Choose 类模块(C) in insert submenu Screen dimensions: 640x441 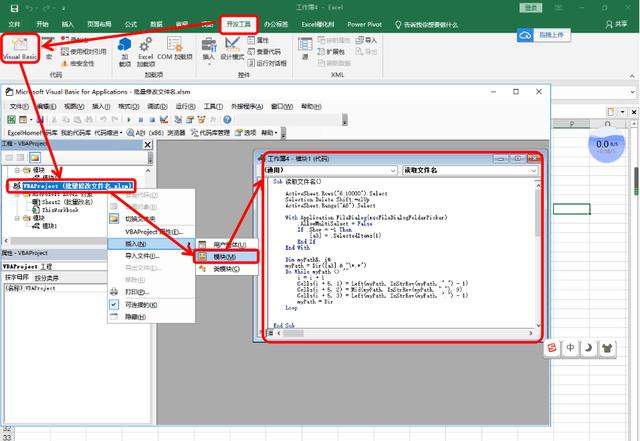pos(227,269)
